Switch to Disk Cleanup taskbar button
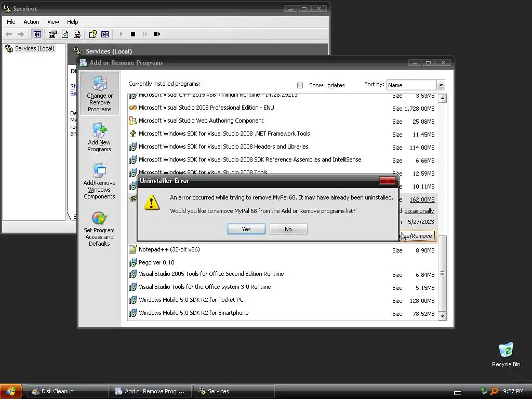 [68, 391]
